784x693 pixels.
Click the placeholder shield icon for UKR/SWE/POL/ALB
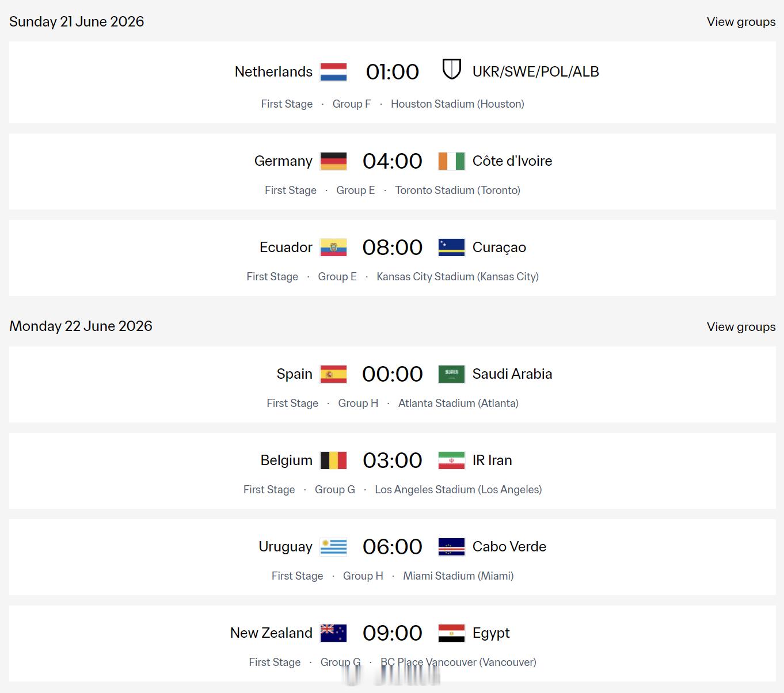tap(451, 69)
